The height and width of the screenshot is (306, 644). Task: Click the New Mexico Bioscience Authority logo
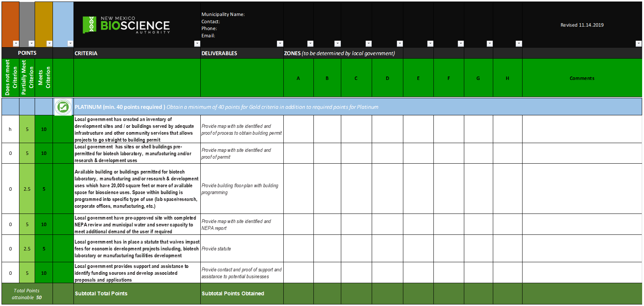(126, 25)
